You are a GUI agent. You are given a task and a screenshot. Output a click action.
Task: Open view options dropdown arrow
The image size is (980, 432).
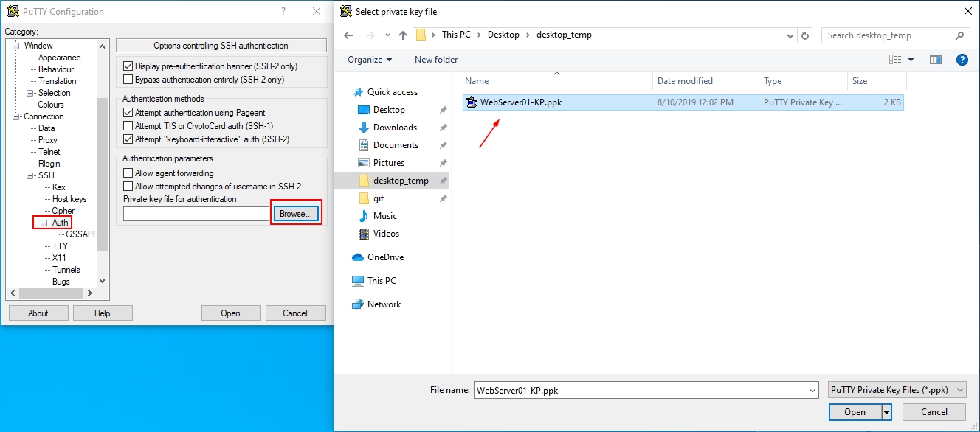point(911,60)
